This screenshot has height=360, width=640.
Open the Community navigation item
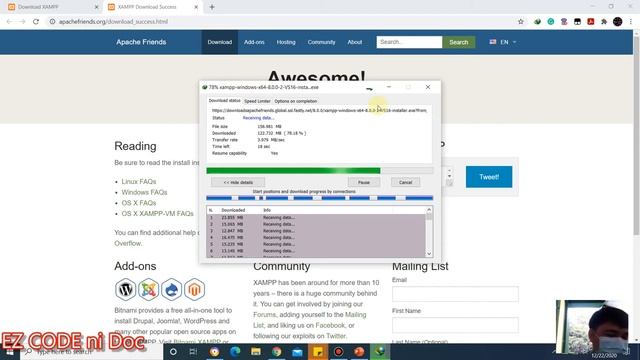click(x=321, y=42)
